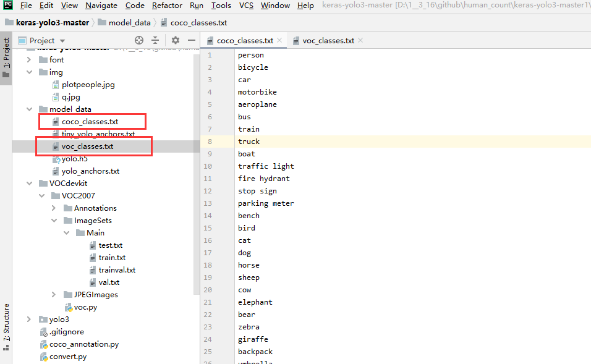Collapse the model_data folder
The height and width of the screenshot is (364, 591).
tap(29, 109)
